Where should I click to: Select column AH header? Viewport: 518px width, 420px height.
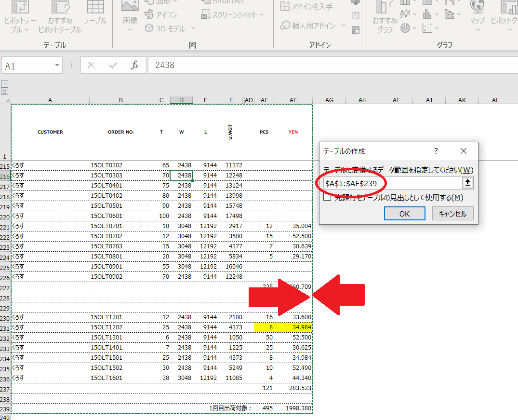tap(362, 100)
